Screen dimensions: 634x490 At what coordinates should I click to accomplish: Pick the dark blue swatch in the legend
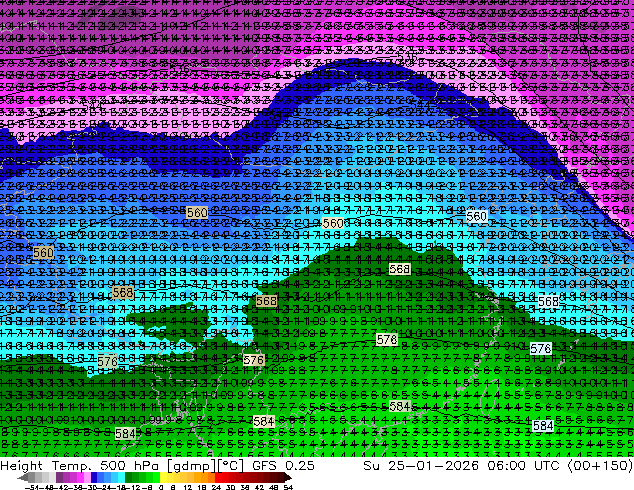click(94, 478)
